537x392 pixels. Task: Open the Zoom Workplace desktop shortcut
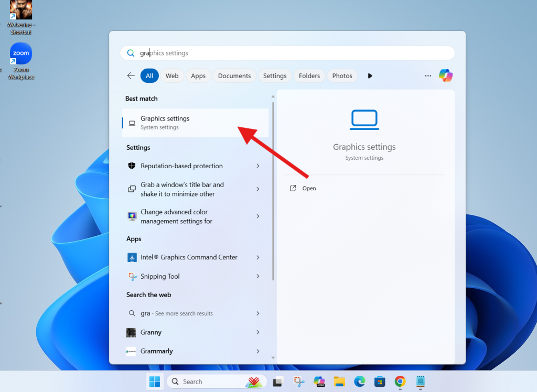tap(20, 53)
